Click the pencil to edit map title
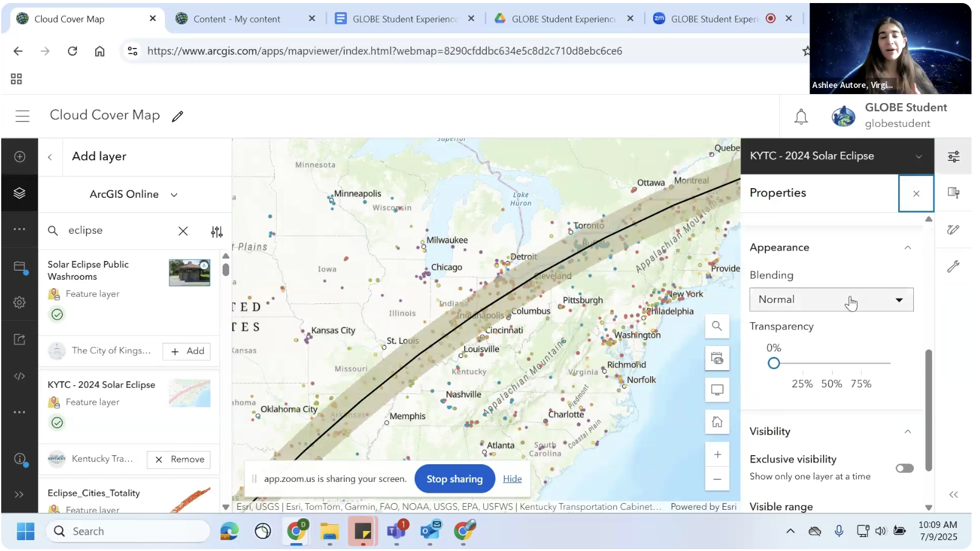980x551 pixels. tap(178, 116)
